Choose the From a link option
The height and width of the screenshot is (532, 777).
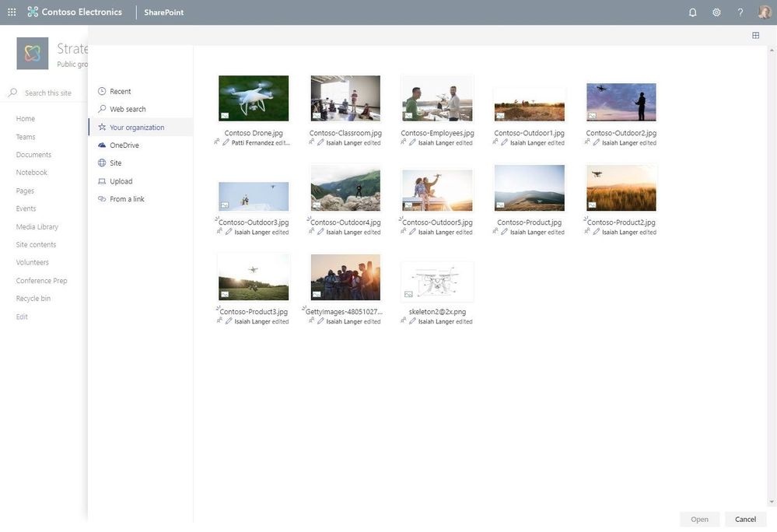click(128, 198)
